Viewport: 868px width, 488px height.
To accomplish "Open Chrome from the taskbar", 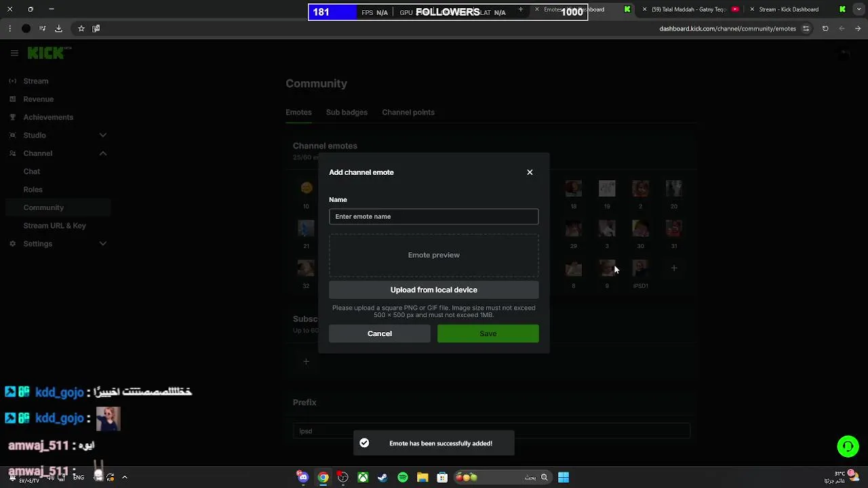I will [323, 477].
